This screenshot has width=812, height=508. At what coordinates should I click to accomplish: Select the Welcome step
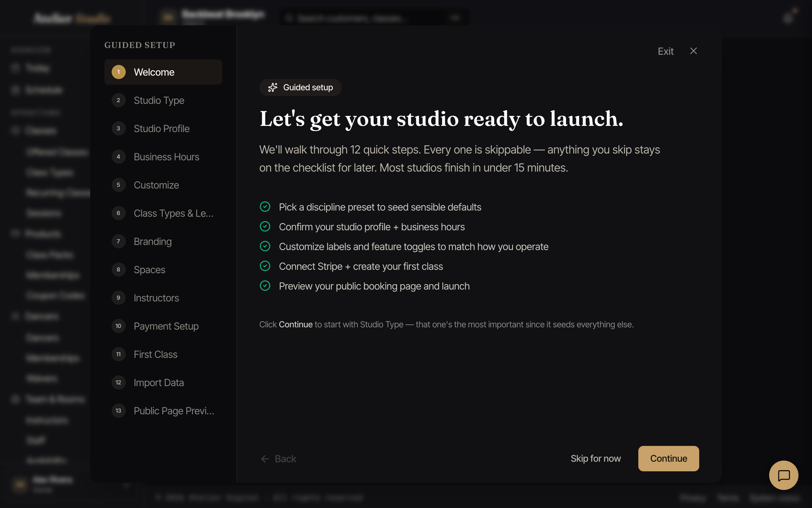163,72
